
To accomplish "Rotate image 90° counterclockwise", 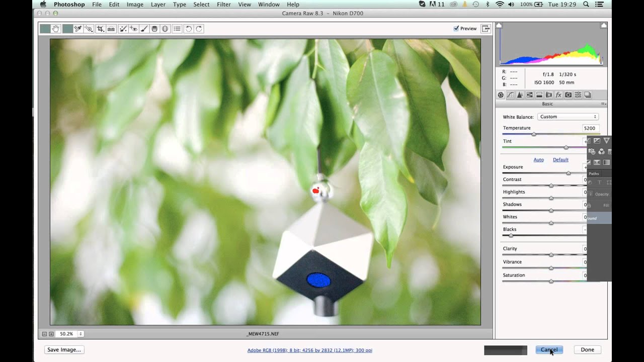I will (x=189, y=29).
